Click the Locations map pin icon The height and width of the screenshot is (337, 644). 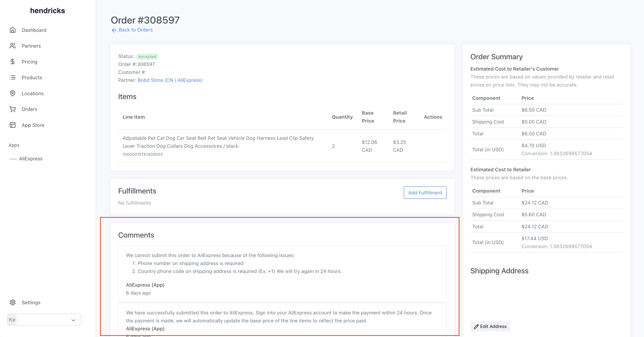12,94
